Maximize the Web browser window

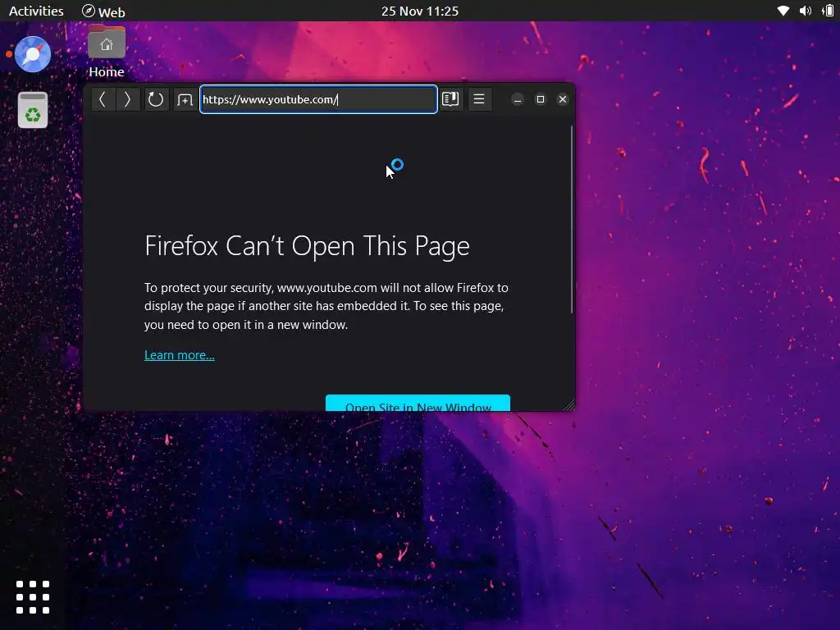[x=540, y=99]
